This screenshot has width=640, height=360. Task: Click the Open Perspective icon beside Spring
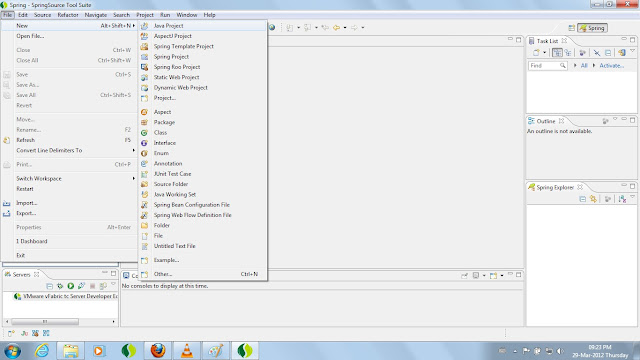coord(571,28)
